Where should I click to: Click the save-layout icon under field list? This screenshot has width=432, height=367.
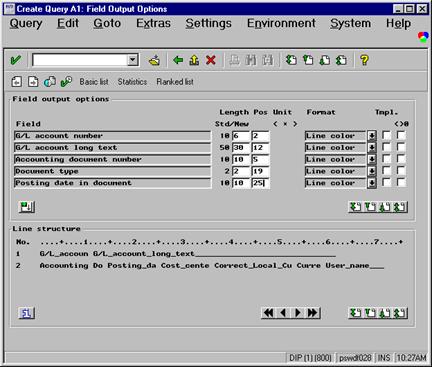(27, 207)
